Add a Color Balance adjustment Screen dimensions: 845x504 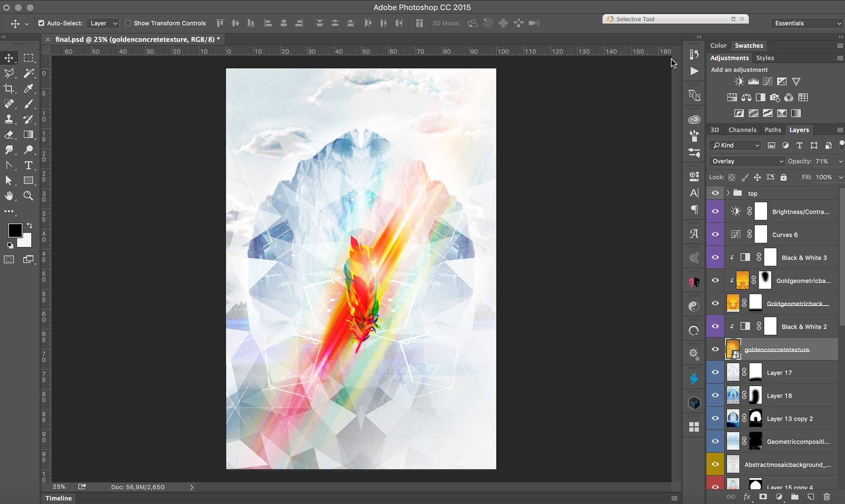point(746,97)
